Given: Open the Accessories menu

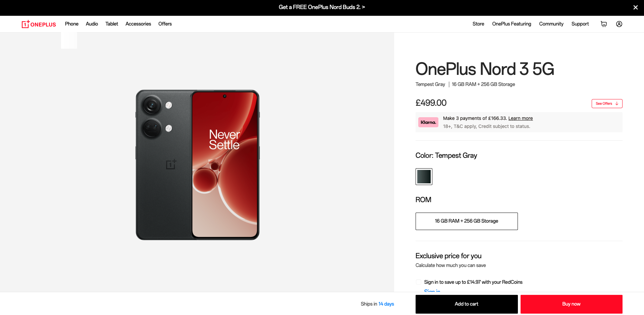Looking at the screenshot, I should (x=138, y=24).
